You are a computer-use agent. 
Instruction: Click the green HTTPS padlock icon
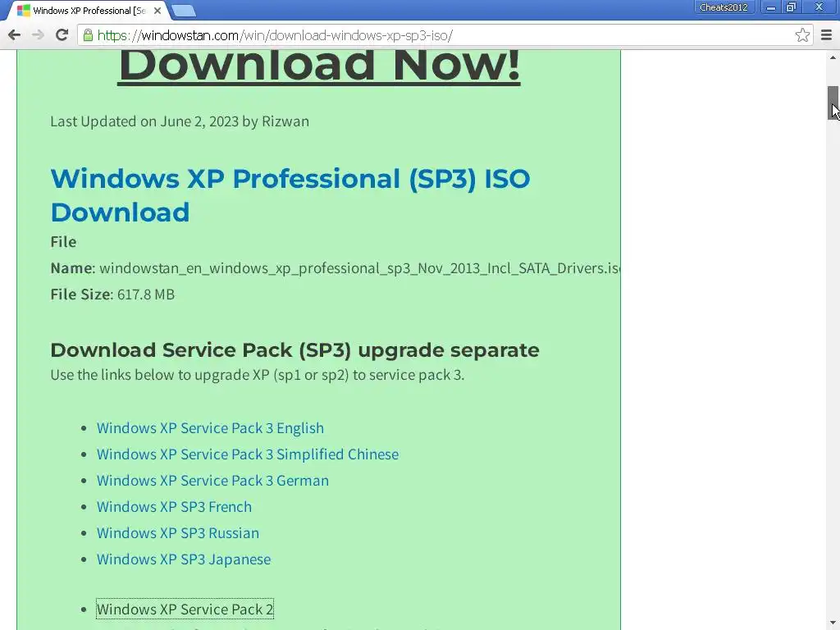click(x=88, y=35)
